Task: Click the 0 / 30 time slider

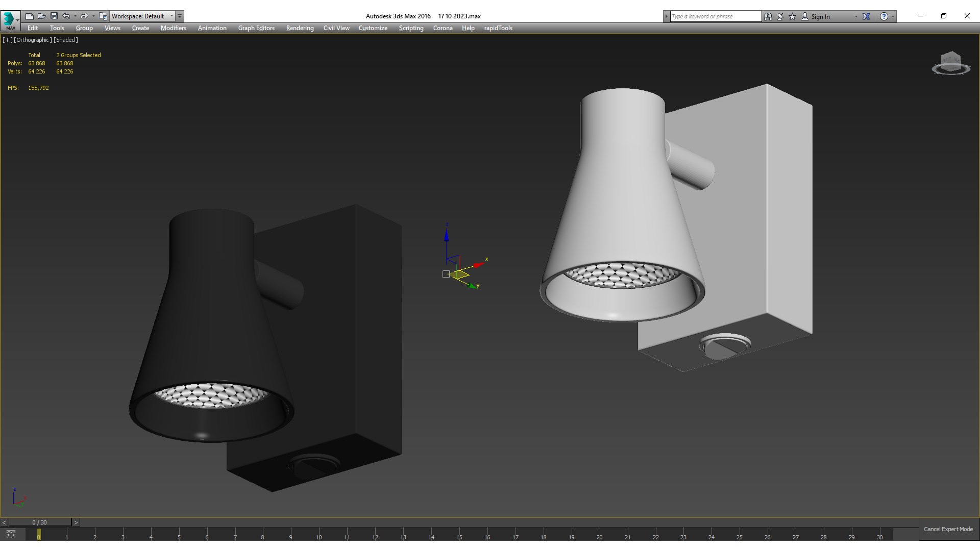Action: coord(39,522)
